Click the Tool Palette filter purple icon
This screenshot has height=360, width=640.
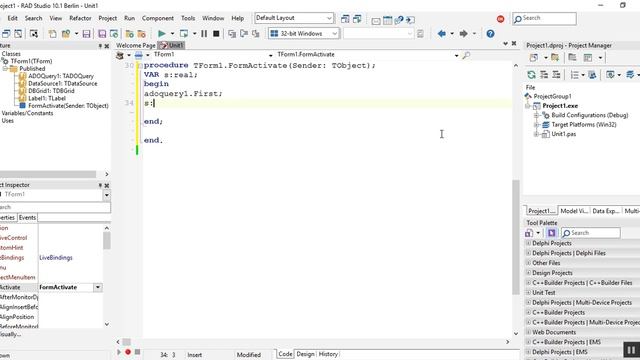551,233
